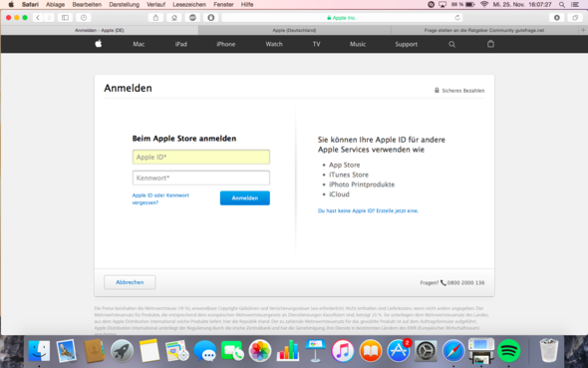Open Mac in Apple navigation
Screen dimensions: 588x368
click(139, 44)
